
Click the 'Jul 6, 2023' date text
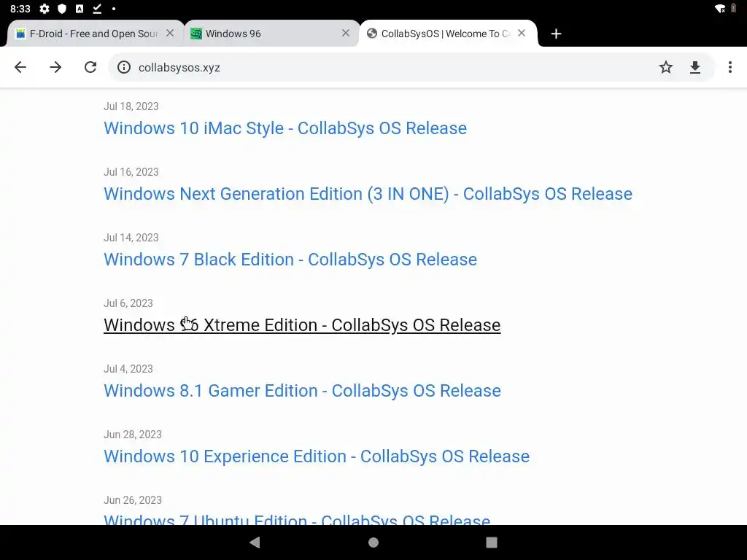[128, 303]
